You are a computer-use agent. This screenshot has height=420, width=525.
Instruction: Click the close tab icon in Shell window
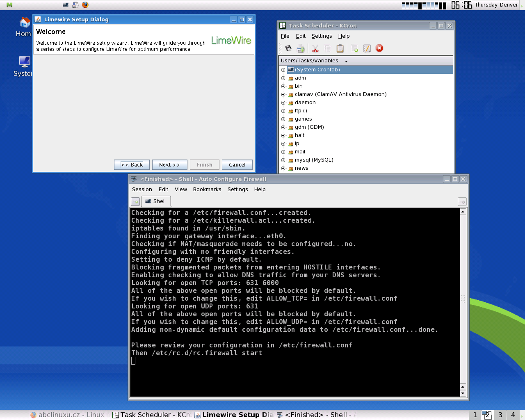462,202
